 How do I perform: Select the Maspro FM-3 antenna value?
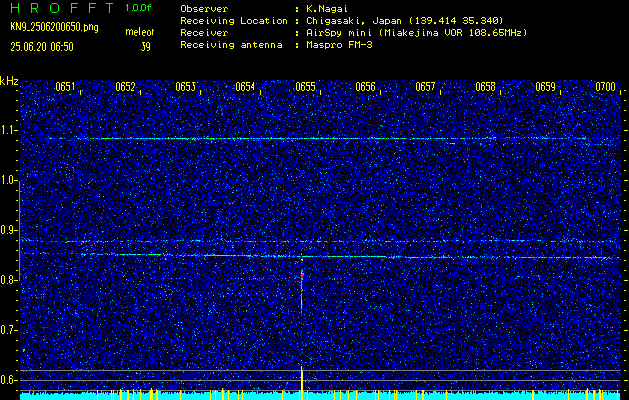click(339, 45)
